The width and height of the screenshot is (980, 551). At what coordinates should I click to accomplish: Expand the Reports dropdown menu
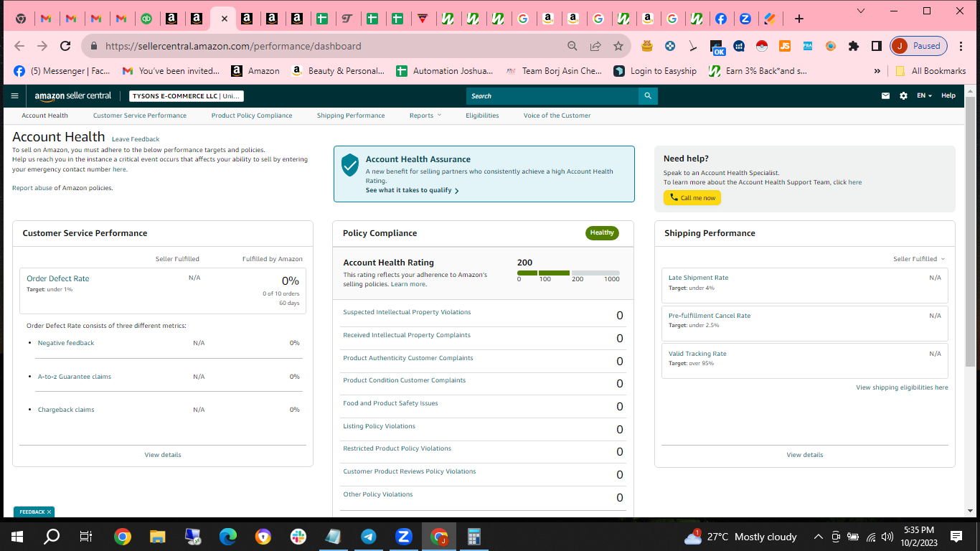[425, 116]
